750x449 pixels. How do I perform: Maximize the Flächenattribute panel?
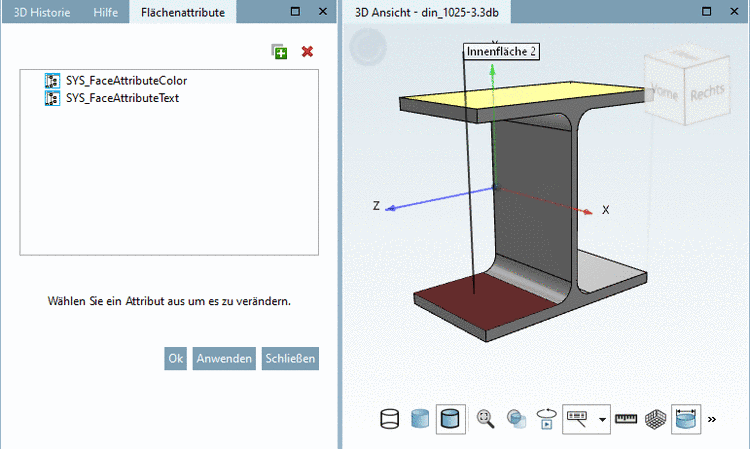296,11
